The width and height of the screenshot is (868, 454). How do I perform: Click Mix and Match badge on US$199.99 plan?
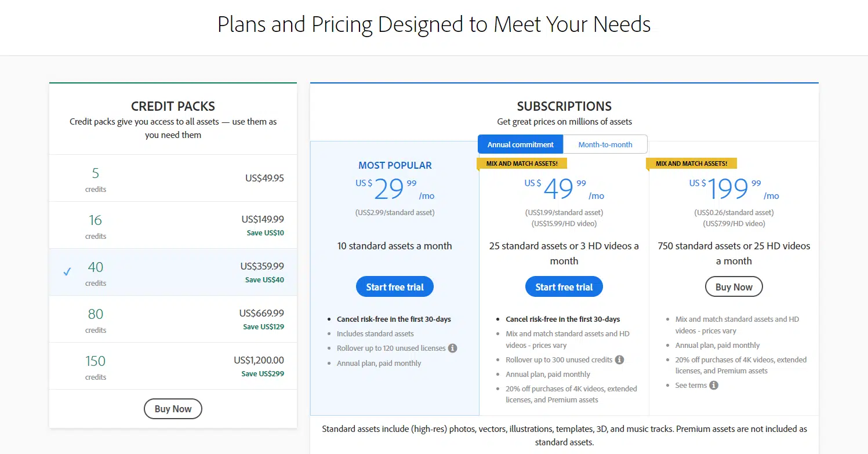pos(691,164)
